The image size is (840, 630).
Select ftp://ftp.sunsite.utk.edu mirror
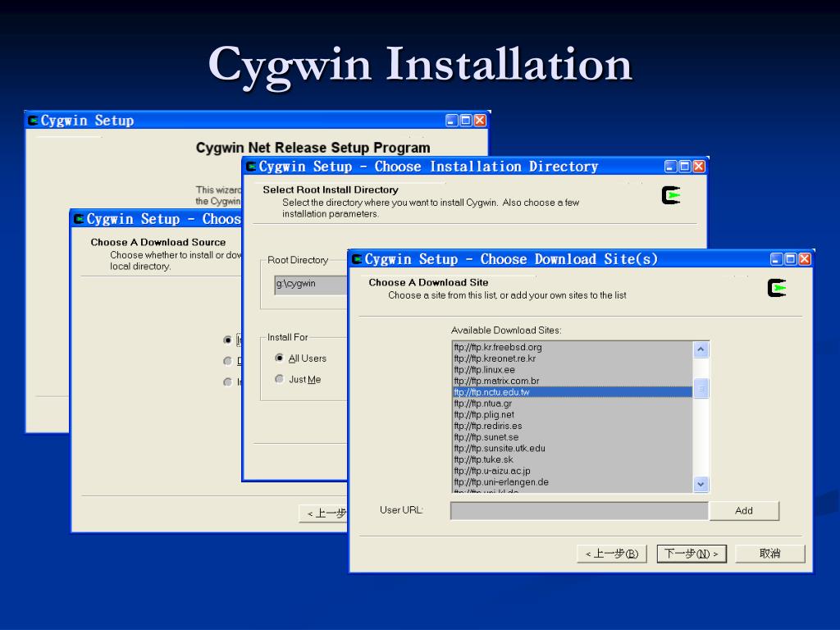[572, 449]
